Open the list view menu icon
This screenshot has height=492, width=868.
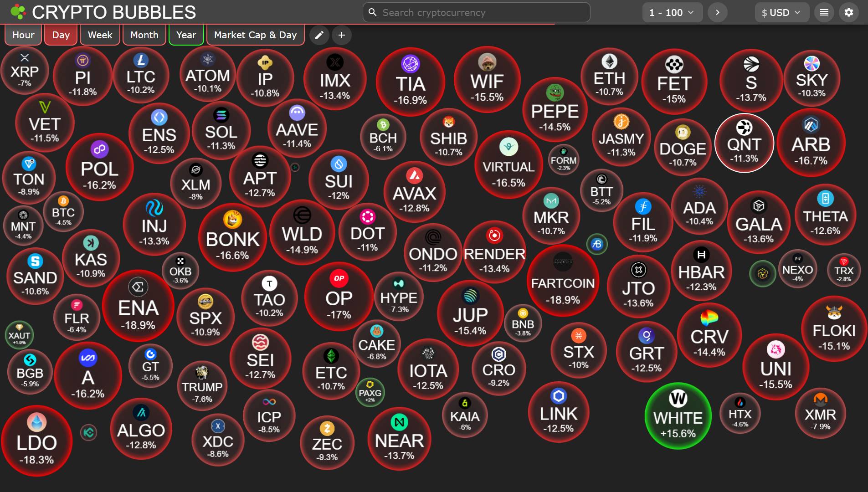[824, 12]
